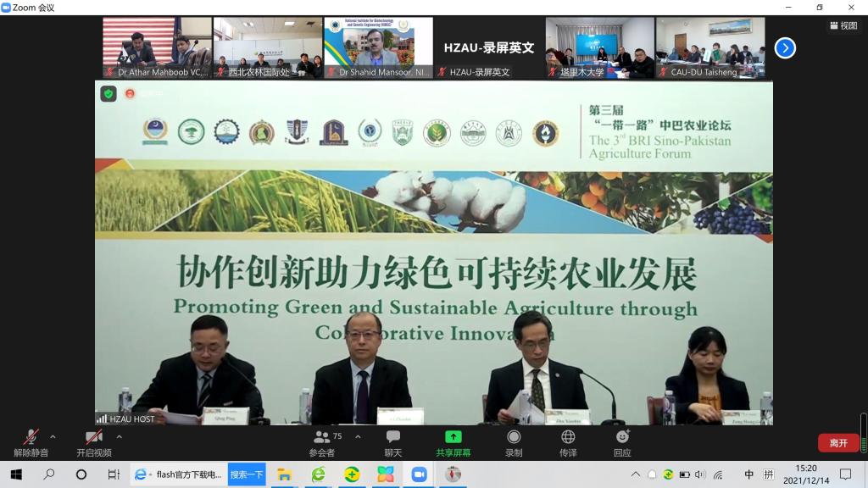Expand audio options arrow beside 解除静音
The width and height of the screenshot is (868, 488).
(x=53, y=437)
